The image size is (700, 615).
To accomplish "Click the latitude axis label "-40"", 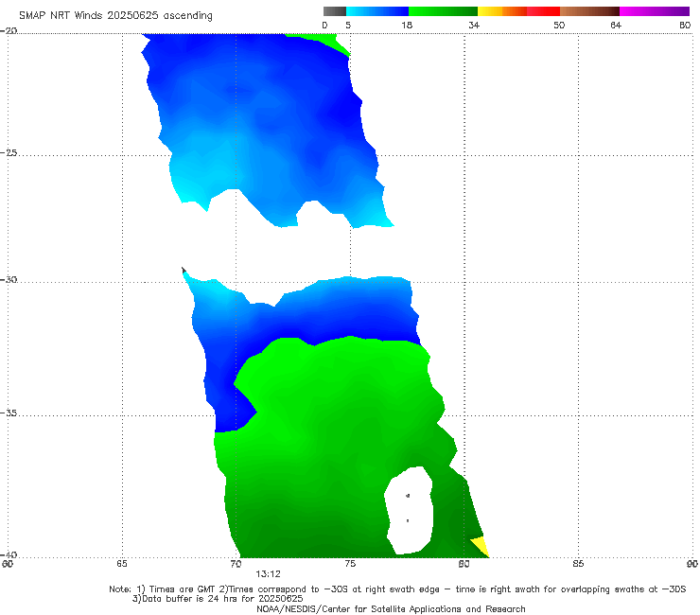I will click(x=9, y=554).
